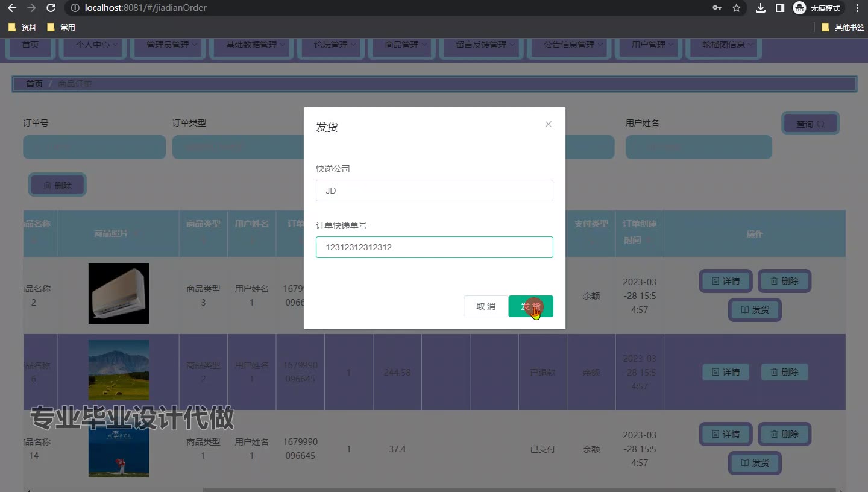Click the 操作 column header

[755, 233]
